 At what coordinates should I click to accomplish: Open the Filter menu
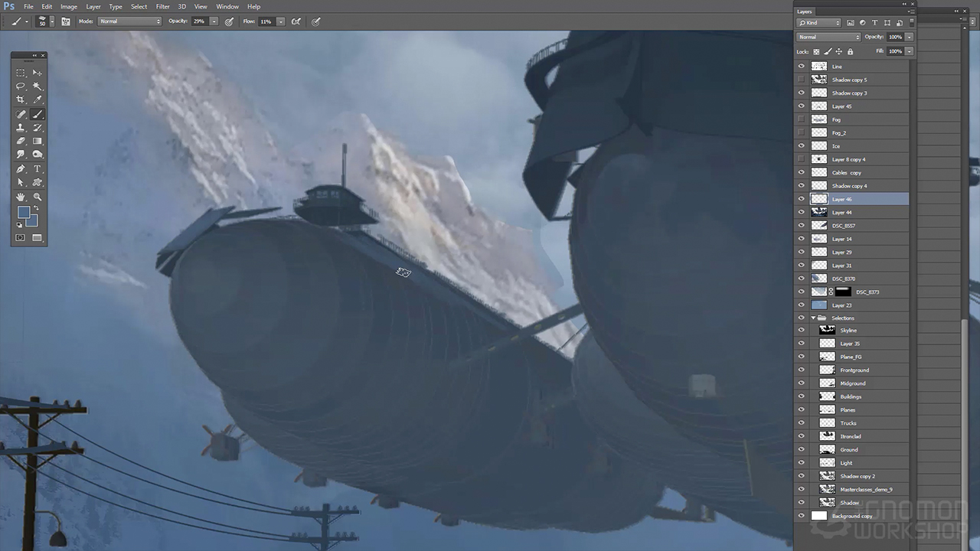(163, 6)
